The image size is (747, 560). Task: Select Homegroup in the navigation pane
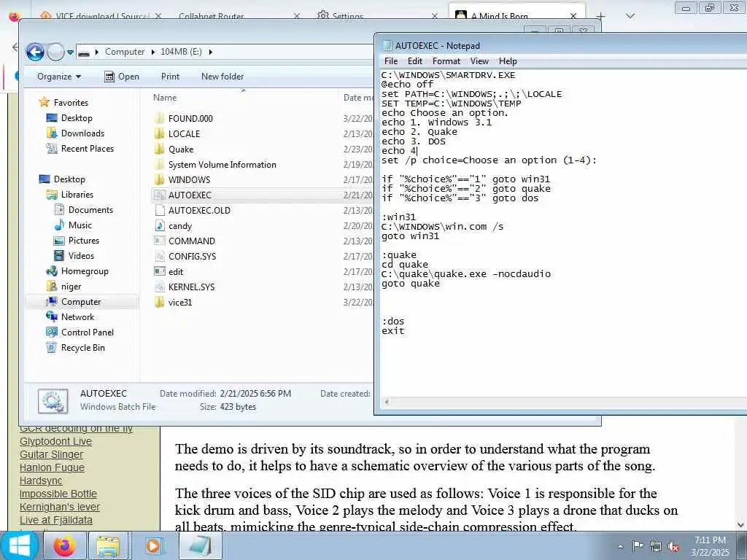point(85,271)
